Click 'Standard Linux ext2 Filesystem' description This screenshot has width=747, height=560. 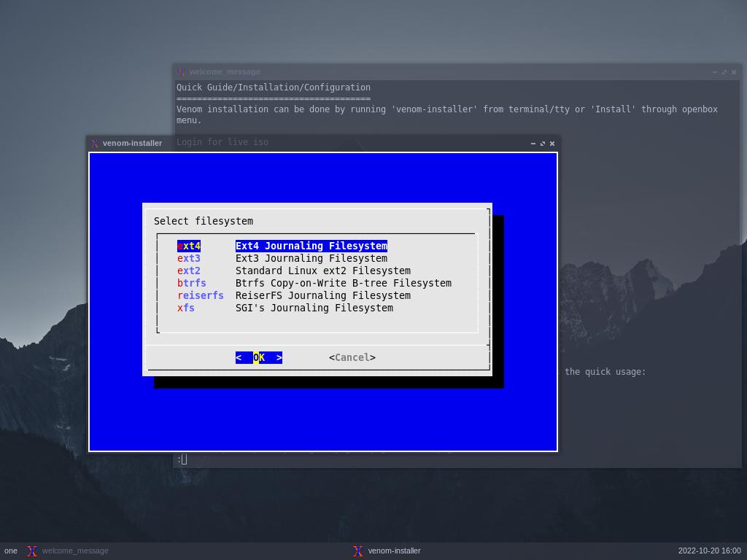tap(323, 271)
